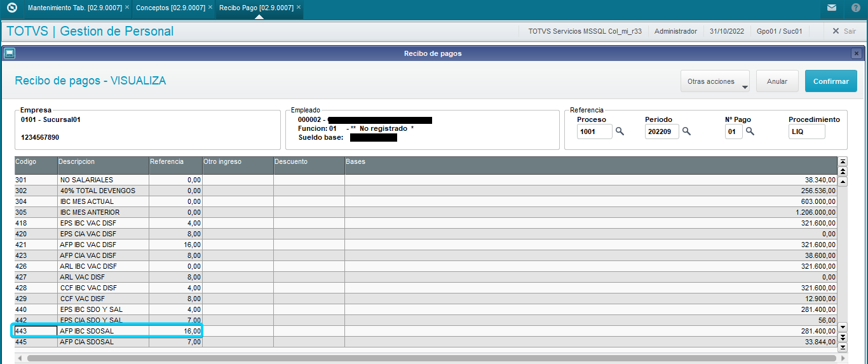Click the Confirmar button
Screen dimensions: 868x364
[831, 81]
